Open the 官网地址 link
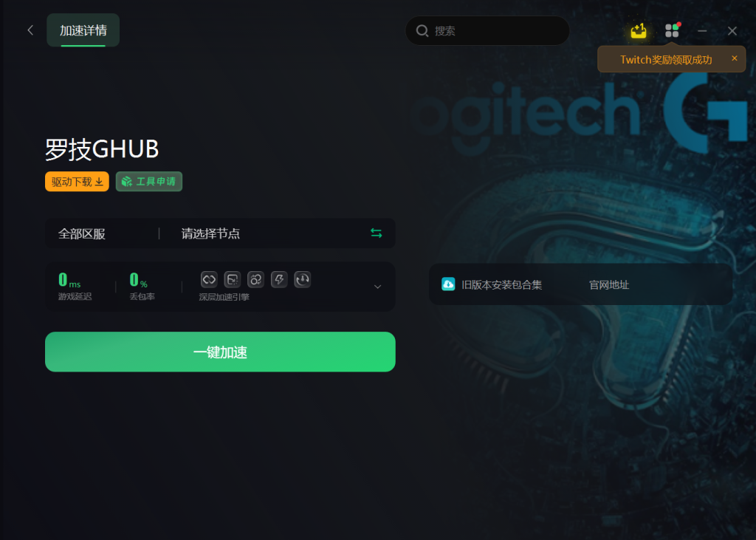 [609, 284]
